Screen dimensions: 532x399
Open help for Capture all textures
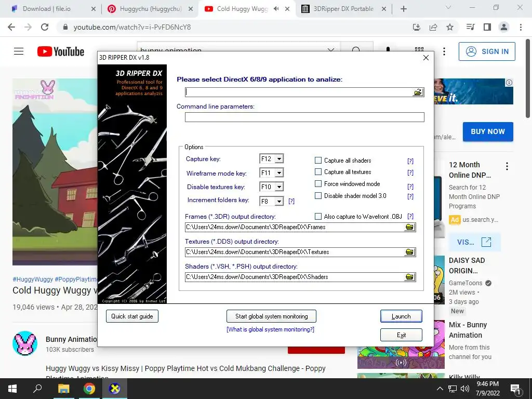coord(410,172)
